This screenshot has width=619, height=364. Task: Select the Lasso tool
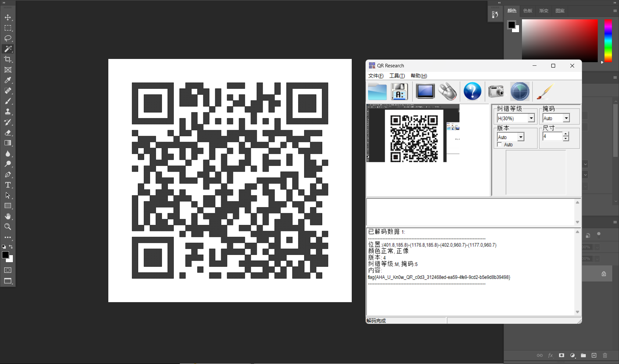tap(8, 38)
